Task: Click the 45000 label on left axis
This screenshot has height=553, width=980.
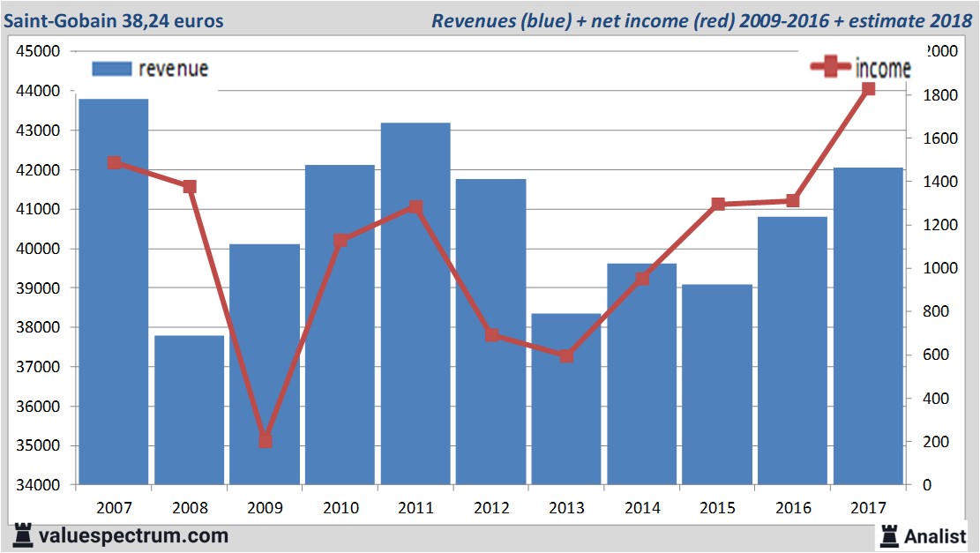Action: click(x=40, y=51)
